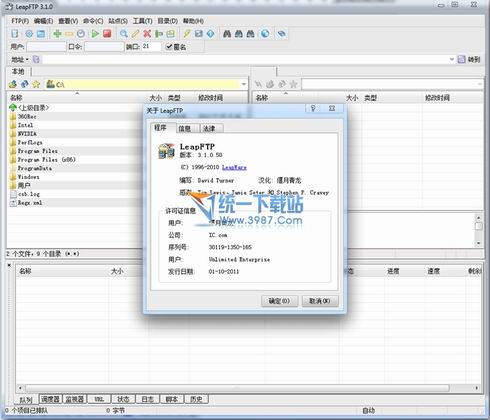Click the green plus toolbar icon
This screenshot has height=420, width=490.
(x=57, y=34)
